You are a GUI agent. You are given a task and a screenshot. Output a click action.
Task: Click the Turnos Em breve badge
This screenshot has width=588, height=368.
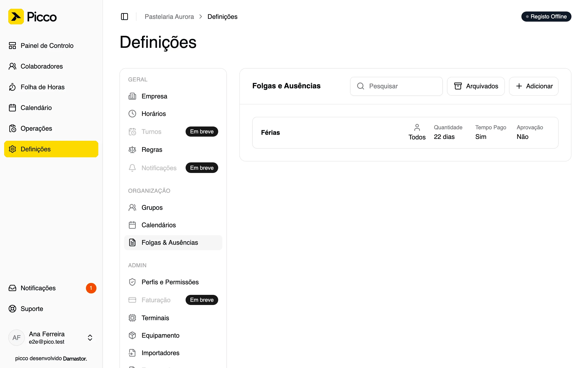202,131
